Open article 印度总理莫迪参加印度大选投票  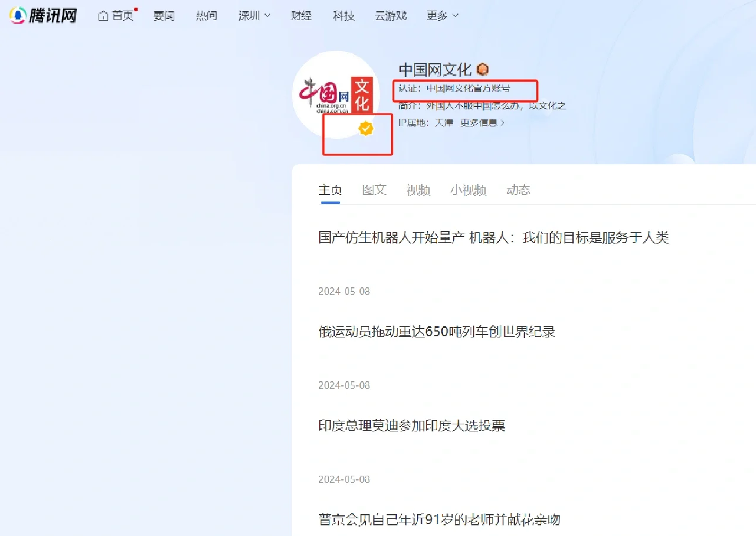tap(412, 425)
